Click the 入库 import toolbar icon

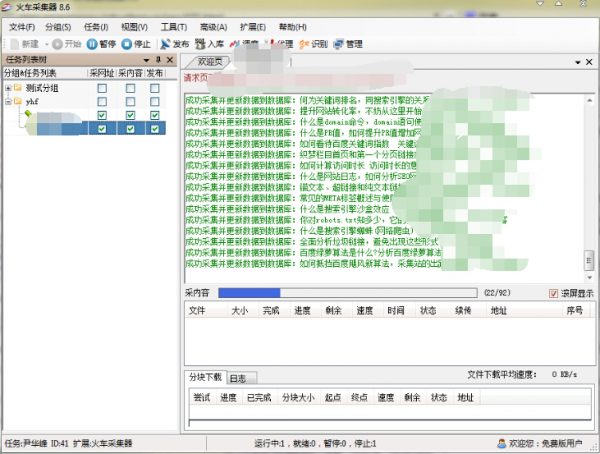click(x=200, y=44)
